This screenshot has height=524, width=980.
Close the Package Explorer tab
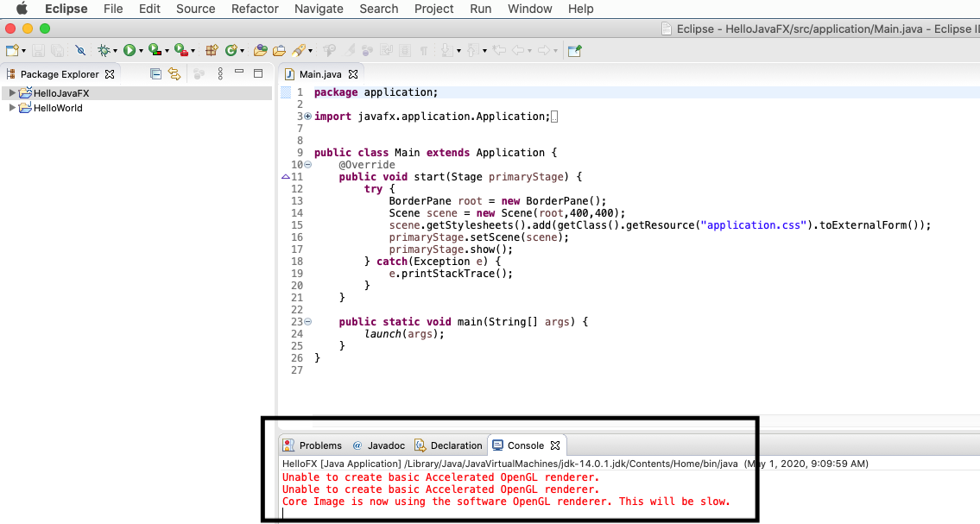(x=110, y=74)
